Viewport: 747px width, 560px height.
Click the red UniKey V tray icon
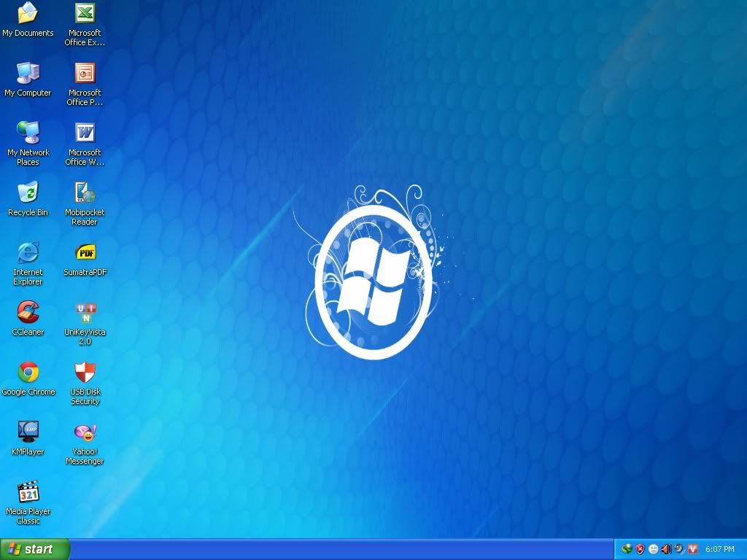pyautogui.click(x=693, y=549)
